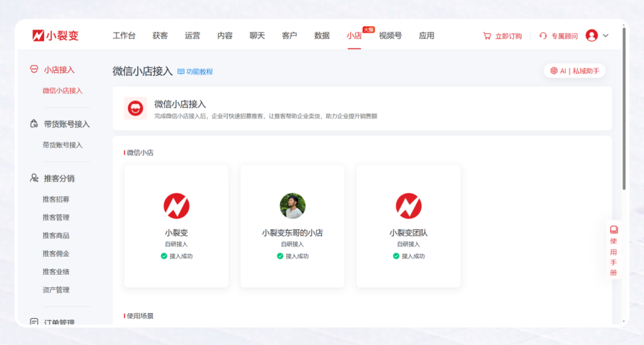This screenshot has width=644, height=345.
Task: Click the AI icon on the 私域助手 button
Action: (554, 70)
